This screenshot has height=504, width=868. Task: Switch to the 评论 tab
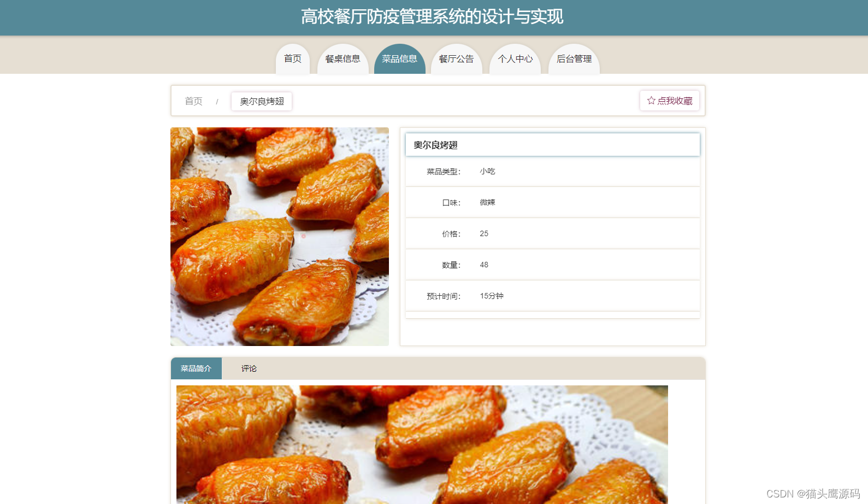point(249,368)
